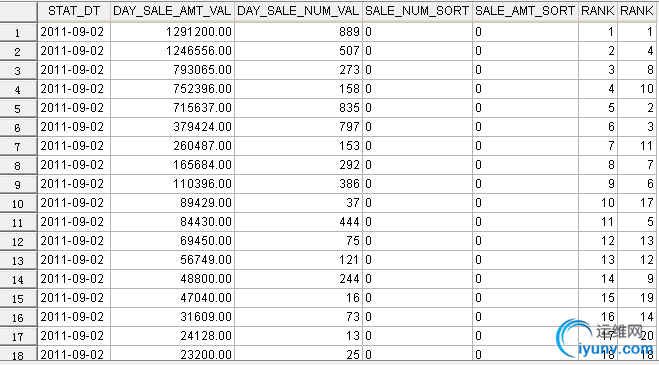Click the SALE_AMT_SORT column header
Image resolution: width=659 pixels, height=365 pixels.
(525, 11)
